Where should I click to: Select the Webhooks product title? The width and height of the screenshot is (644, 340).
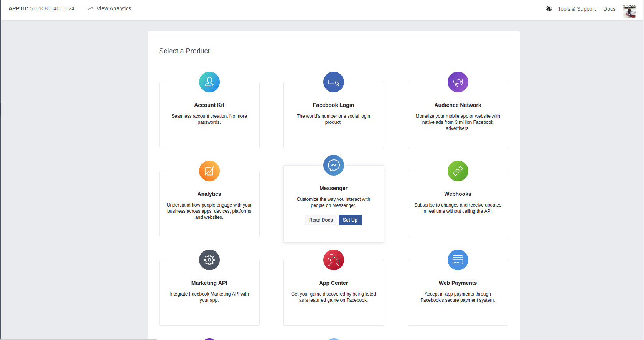(458, 194)
